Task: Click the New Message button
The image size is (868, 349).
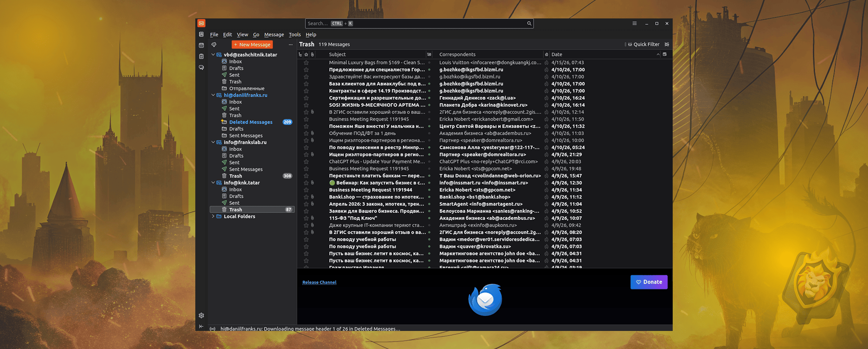Action: (x=252, y=44)
